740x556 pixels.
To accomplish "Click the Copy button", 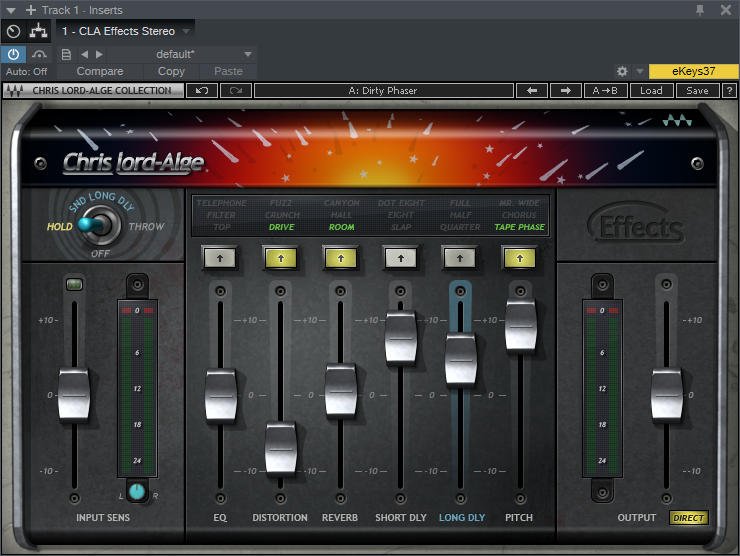I will pos(171,71).
